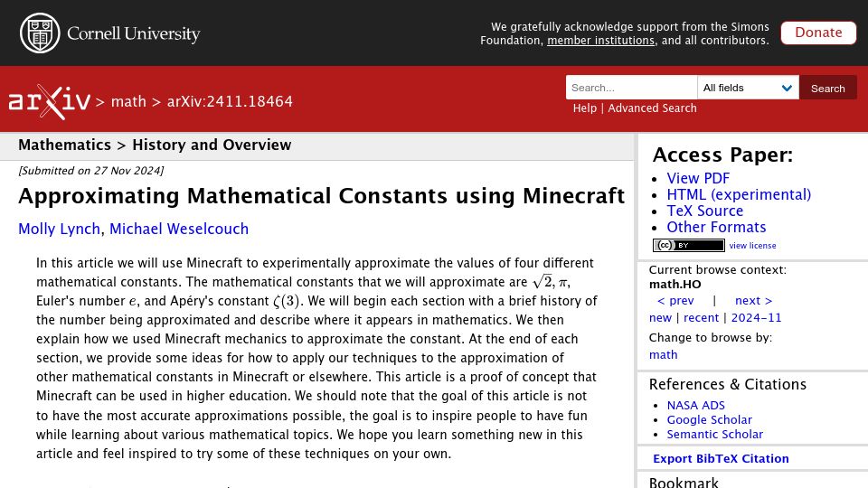Open the Google Scholar link
The image size is (868, 488).
tap(709, 420)
